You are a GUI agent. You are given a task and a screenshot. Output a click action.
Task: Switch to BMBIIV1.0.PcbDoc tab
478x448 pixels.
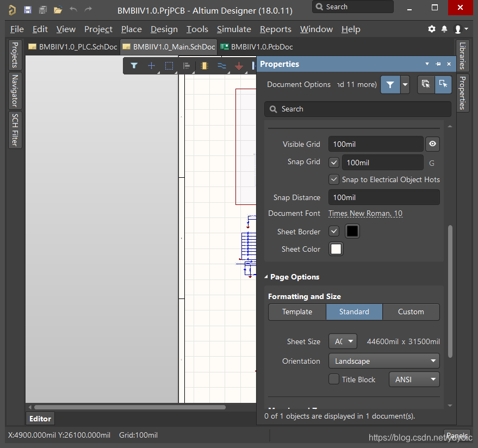tap(257, 47)
